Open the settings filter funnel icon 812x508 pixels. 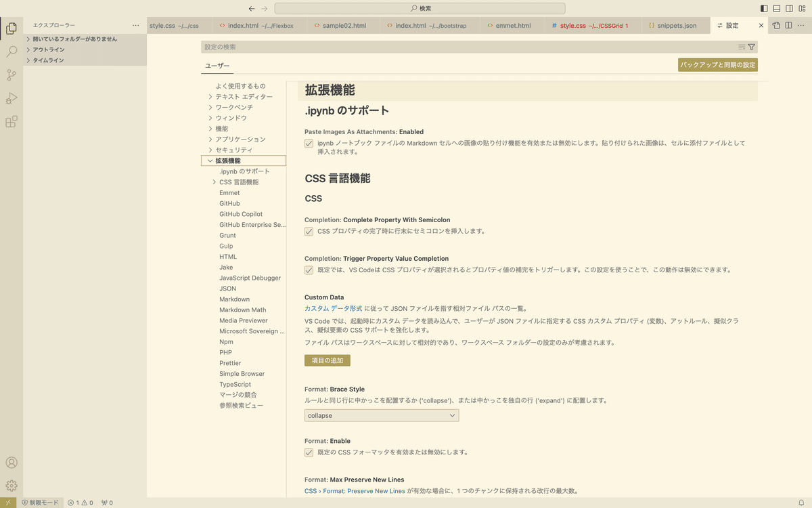[751, 47]
